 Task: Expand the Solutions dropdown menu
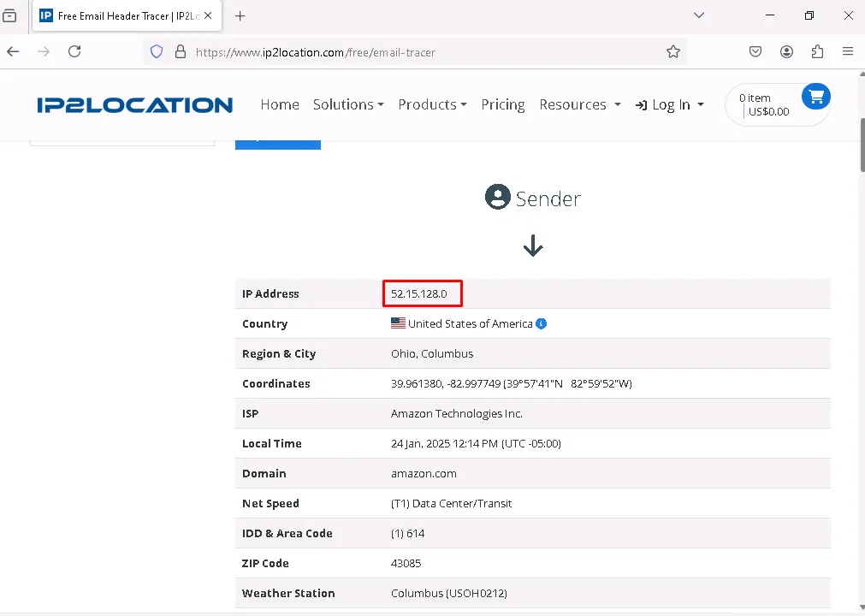348,104
